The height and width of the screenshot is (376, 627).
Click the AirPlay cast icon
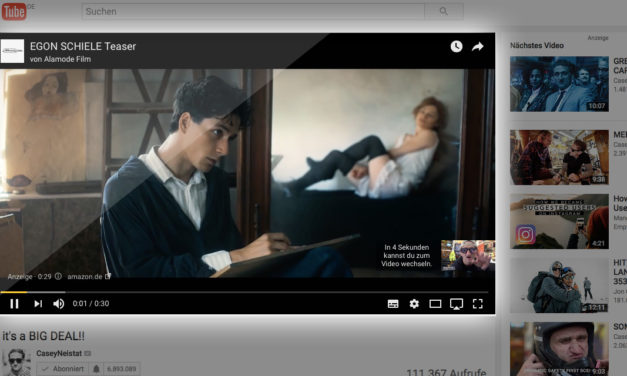(x=456, y=304)
